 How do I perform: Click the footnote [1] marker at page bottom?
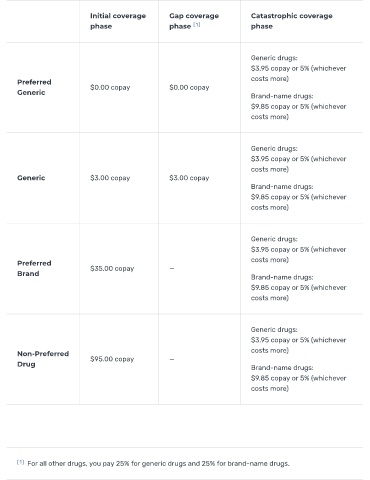20,462
